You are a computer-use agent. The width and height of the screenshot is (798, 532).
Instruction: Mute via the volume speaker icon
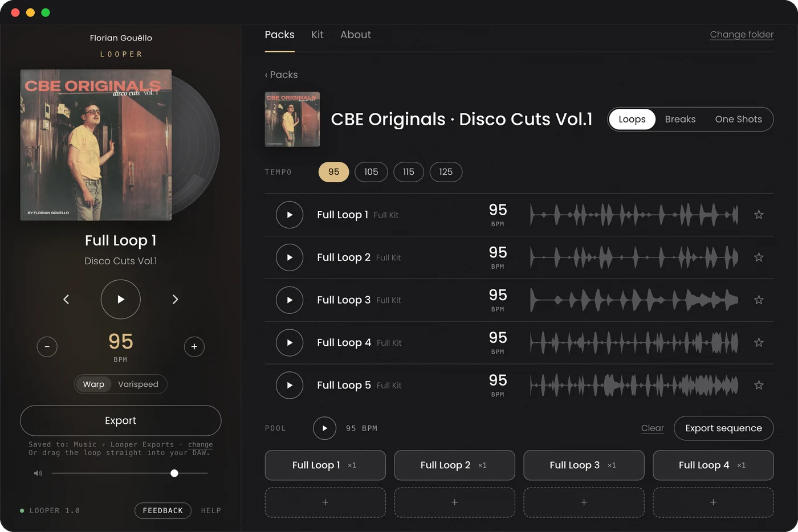(38, 473)
